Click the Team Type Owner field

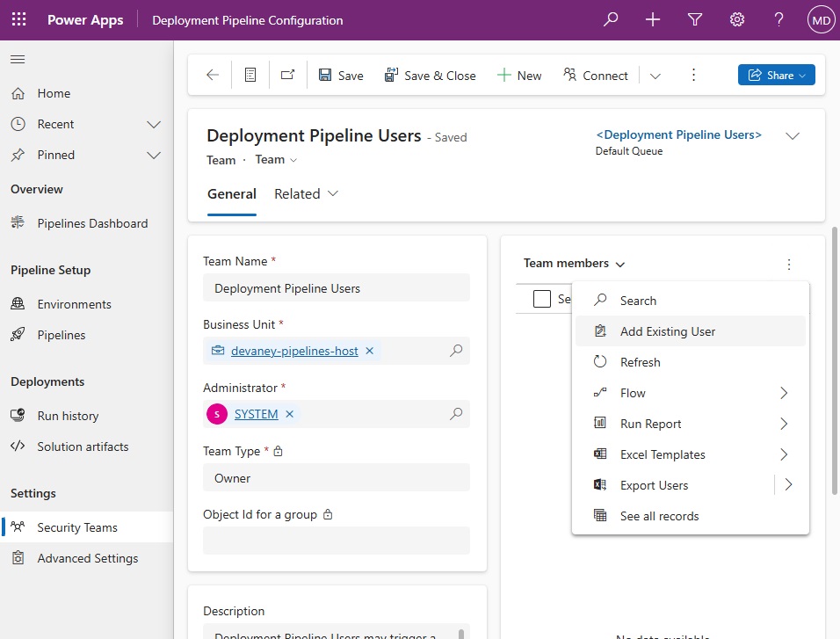(x=337, y=477)
